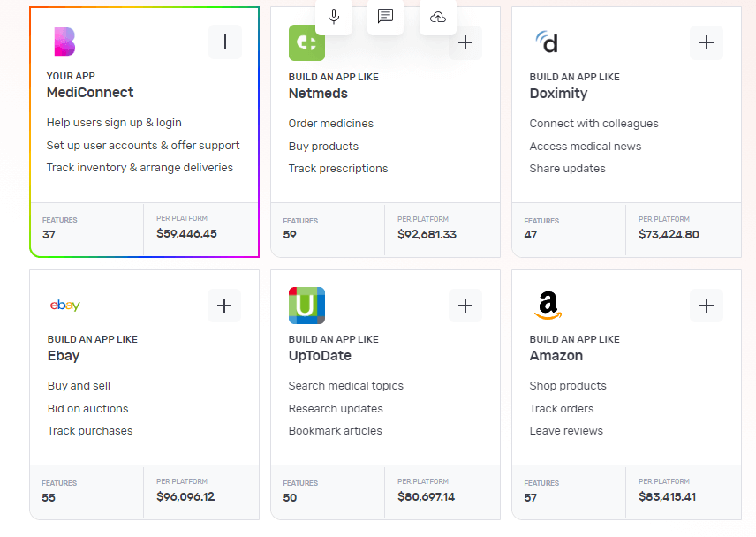Click 'Leave reviews' text
Screen dimensions: 756x537
point(566,431)
